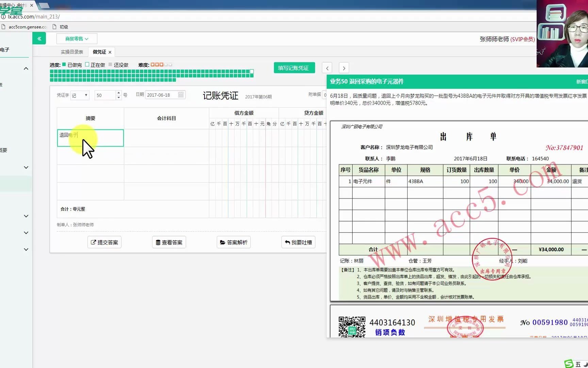Click the 提交答案 button
Screen dimensions: 588x368
(104, 242)
